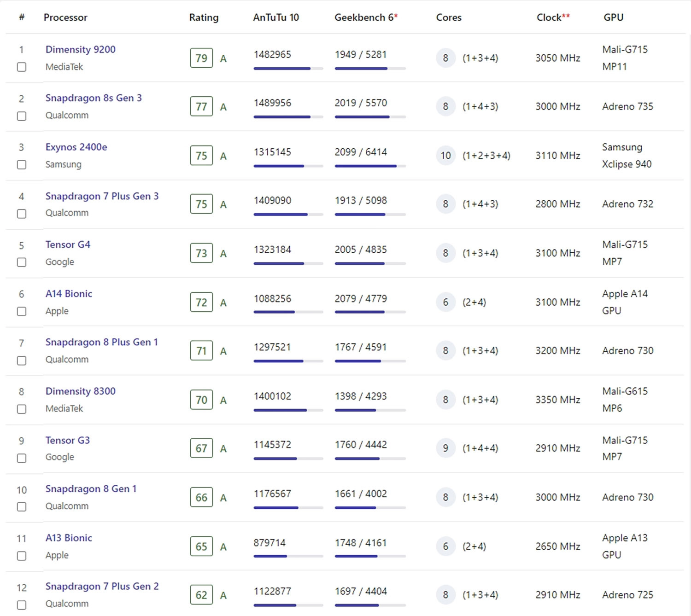Select the Processor column header
This screenshot has width=691, height=616.
pos(65,17)
